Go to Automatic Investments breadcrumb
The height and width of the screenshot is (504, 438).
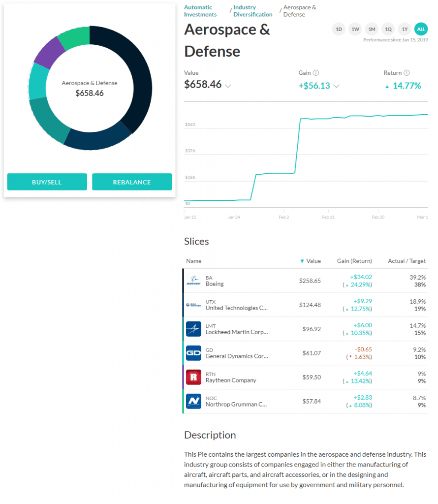tap(200, 11)
